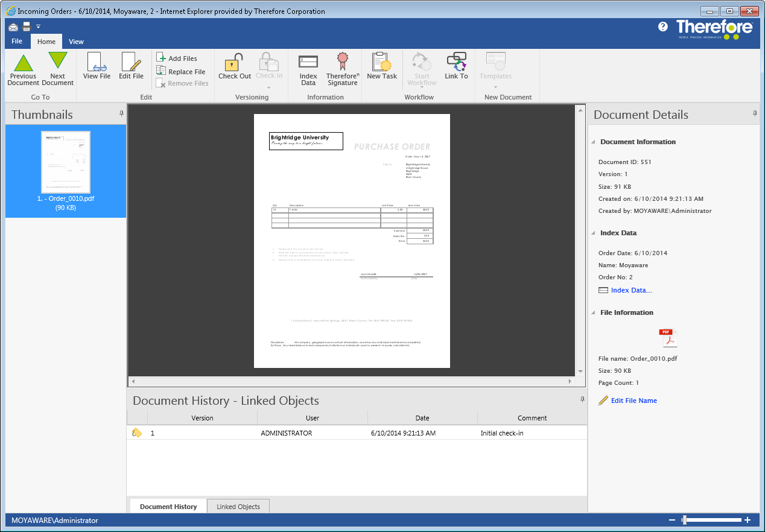Switch to the Linked Objects tab
The height and width of the screenshot is (532, 765).
(x=238, y=507)
